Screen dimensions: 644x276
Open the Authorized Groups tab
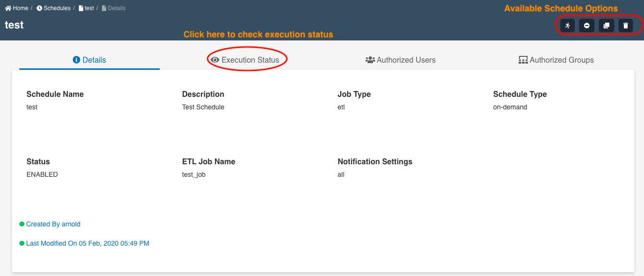(556, 60)
